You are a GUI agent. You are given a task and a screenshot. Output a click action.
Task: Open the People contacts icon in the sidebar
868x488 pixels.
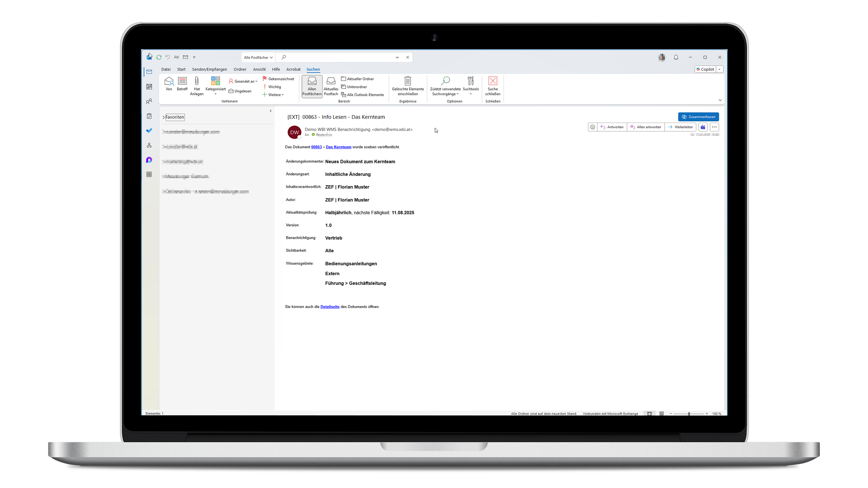coord(149,101)
